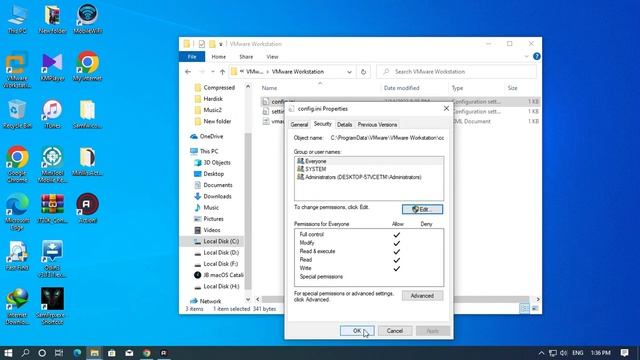
Task: Open Google Chrome desktop shortcut
Action: pos(17,165)
